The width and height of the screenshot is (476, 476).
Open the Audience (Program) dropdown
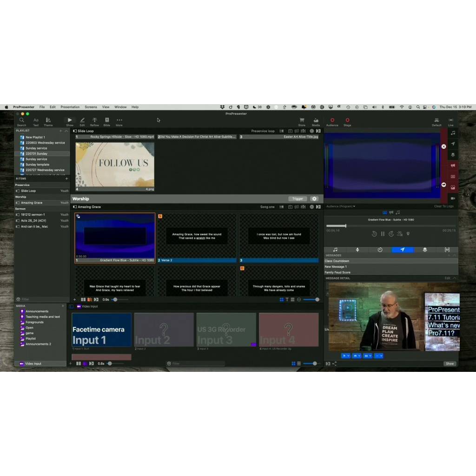[340, 206]
